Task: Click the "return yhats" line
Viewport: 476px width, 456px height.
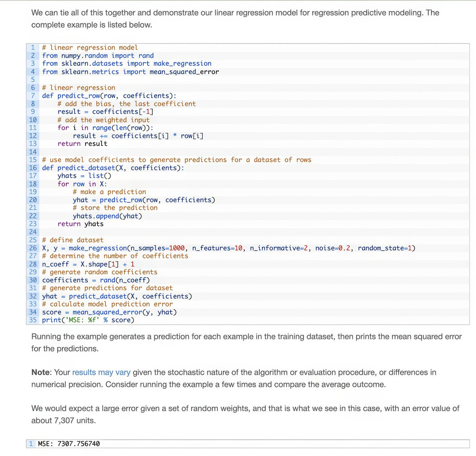Action: click(x=81, y=224)
